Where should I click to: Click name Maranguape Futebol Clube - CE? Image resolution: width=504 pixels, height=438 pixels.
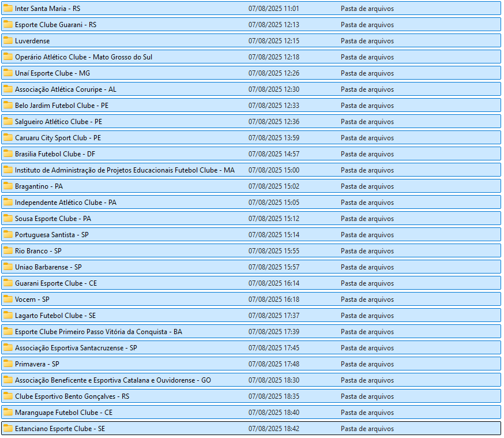pos(63,413)
